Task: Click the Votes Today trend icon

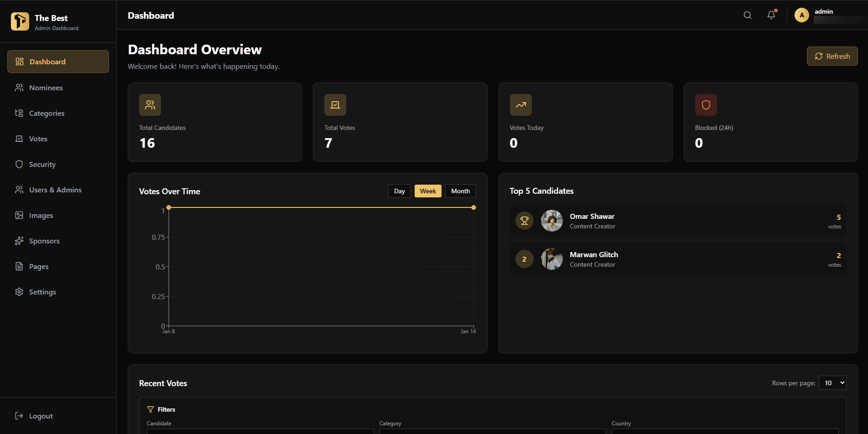Action: 520,105
